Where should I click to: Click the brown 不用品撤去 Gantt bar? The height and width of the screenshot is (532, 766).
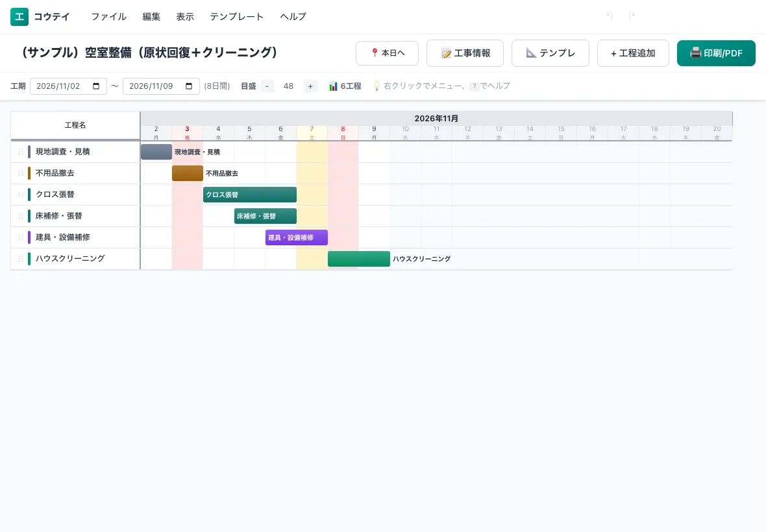[188, 173]
